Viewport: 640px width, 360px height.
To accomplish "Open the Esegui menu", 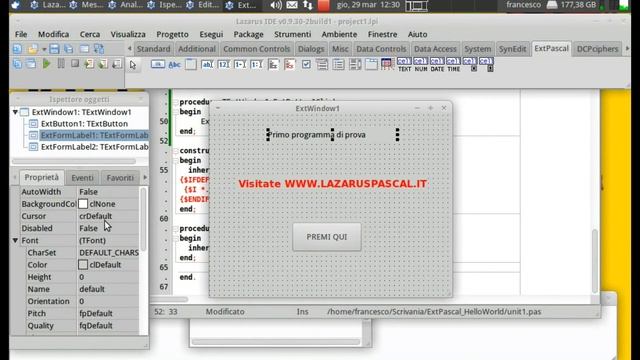I will pos(211,34).
